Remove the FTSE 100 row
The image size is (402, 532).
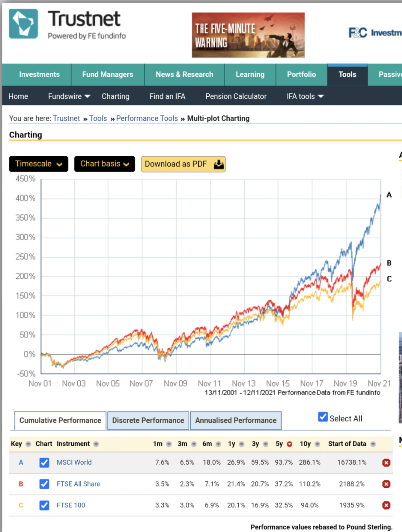386,505
